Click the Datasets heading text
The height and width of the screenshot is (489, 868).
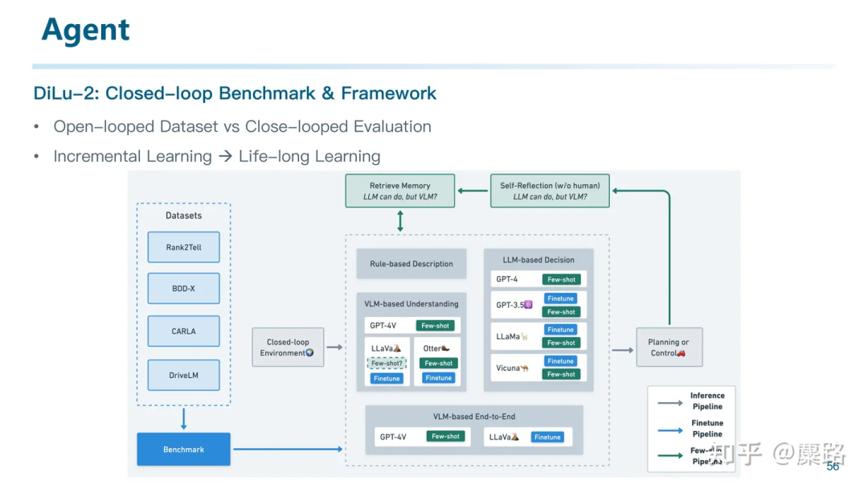click(x=184, y=216)
